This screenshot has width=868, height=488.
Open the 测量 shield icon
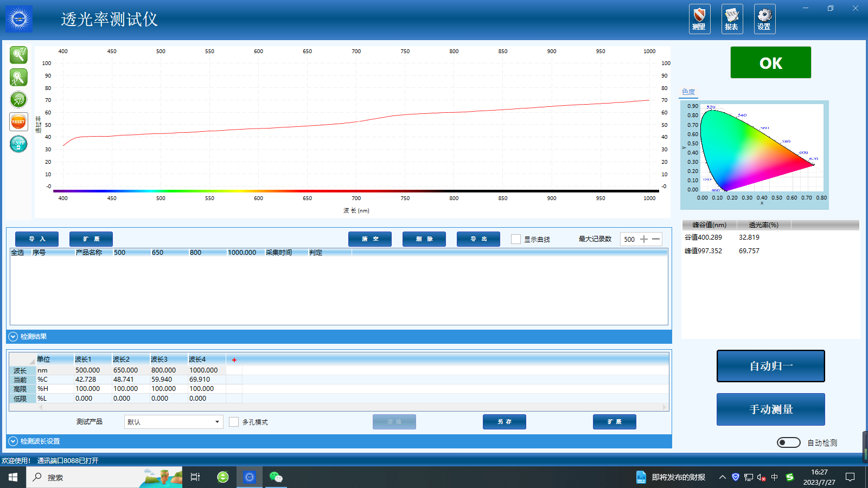pos(699,19)
